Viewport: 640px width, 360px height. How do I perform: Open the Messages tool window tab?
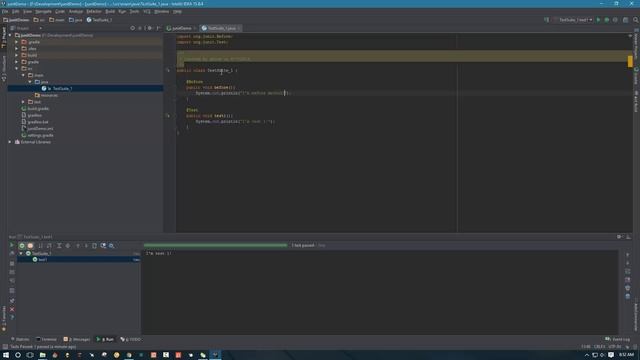76,339
